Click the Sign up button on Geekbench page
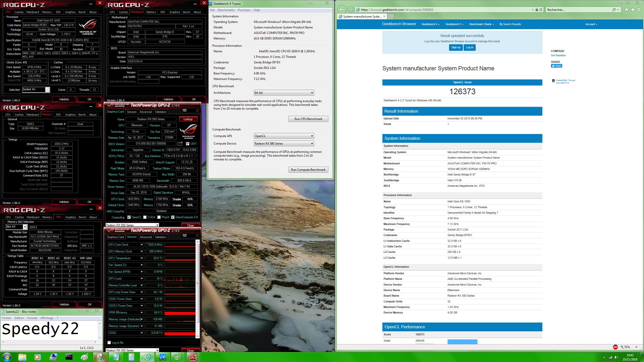Image resolution: width=644 pixels, height=362 pixels. coord(456,47)
